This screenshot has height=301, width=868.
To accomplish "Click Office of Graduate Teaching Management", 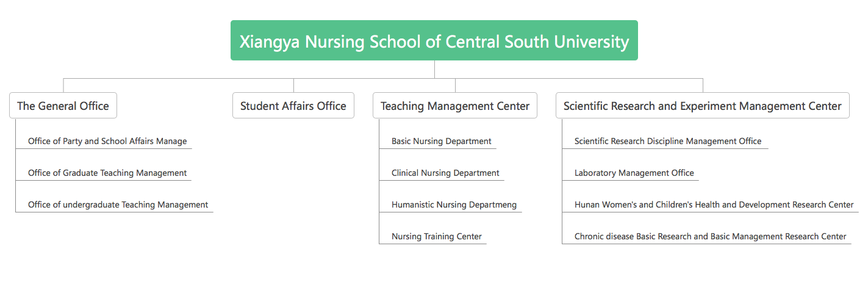I will (107, 173).
